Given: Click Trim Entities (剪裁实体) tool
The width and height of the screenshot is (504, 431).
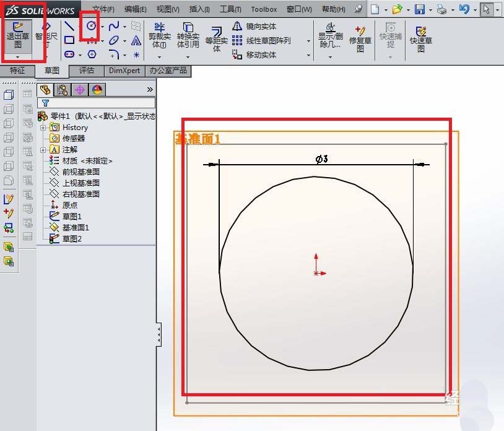Looking at the screenshot, I should coord(159,36).
